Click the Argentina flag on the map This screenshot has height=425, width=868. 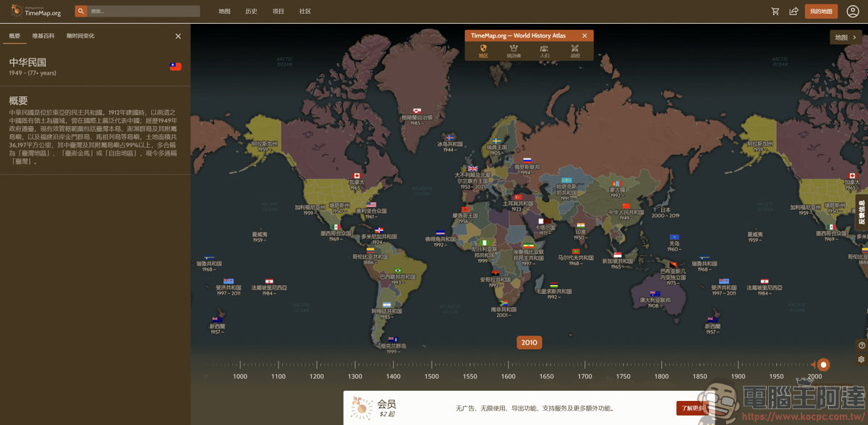pyautogui.click(x=387, y=305)
